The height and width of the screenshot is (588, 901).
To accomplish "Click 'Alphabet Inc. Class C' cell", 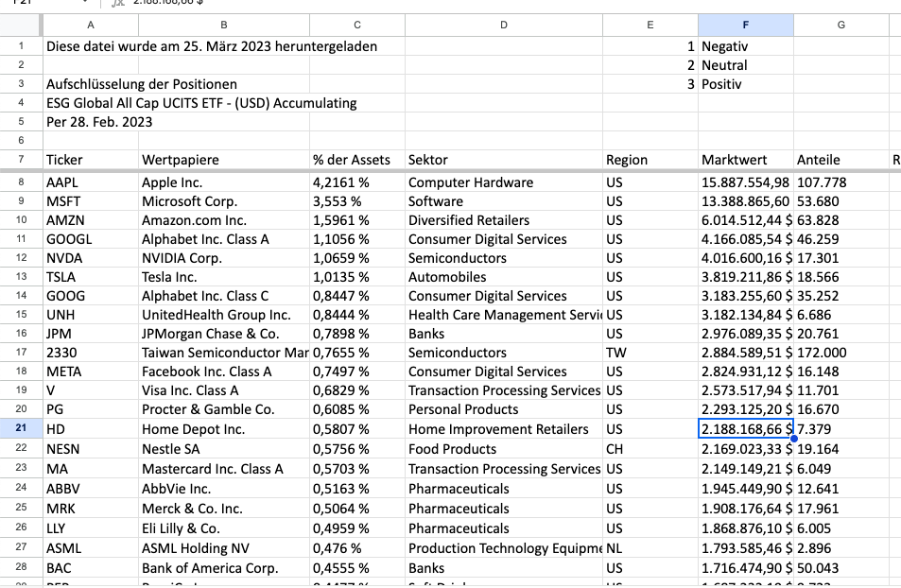I will [224, 296].
